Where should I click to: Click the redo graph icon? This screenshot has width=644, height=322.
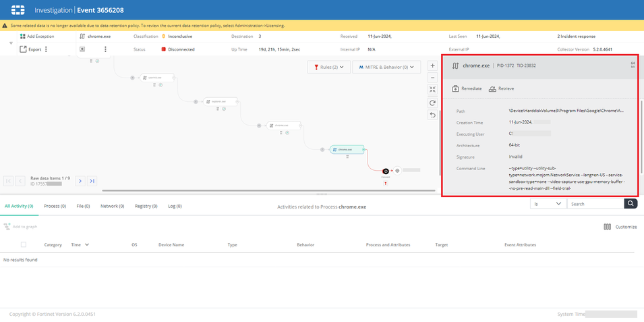tap(432, 103)
